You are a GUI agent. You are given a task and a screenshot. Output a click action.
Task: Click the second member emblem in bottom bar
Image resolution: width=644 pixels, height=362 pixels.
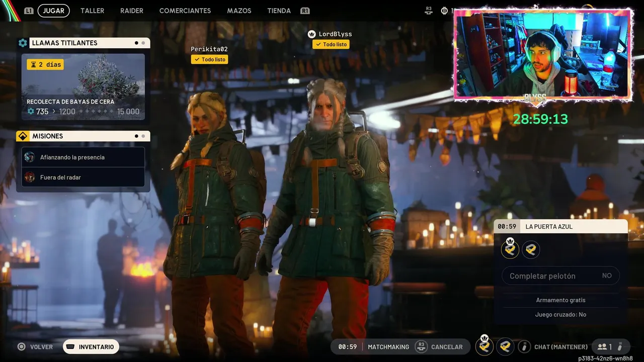505,346
